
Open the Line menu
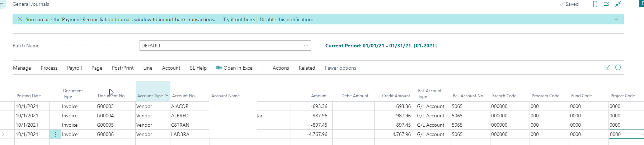point(148,68)
